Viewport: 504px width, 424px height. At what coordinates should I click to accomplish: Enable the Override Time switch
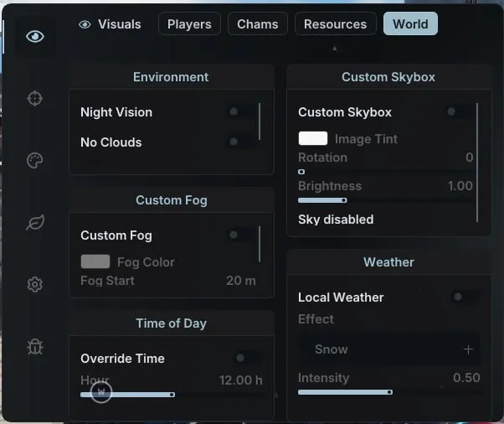point(248,358)
